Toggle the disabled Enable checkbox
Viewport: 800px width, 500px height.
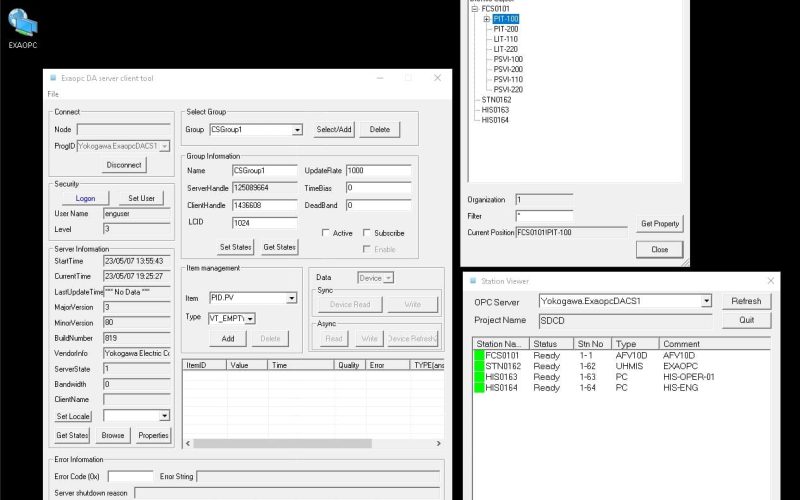coord(366,249)
